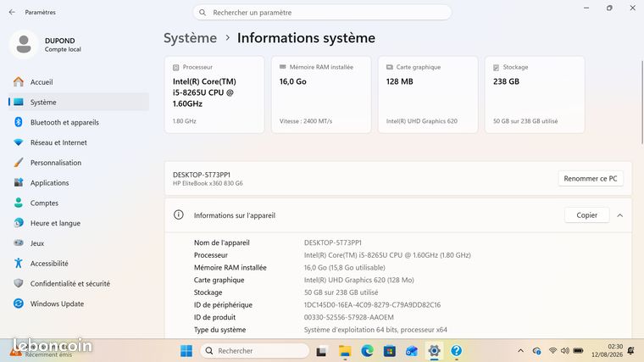Select the Réseau et Internet wifi icon
644x362 pixels.
[x=19, y=142]
